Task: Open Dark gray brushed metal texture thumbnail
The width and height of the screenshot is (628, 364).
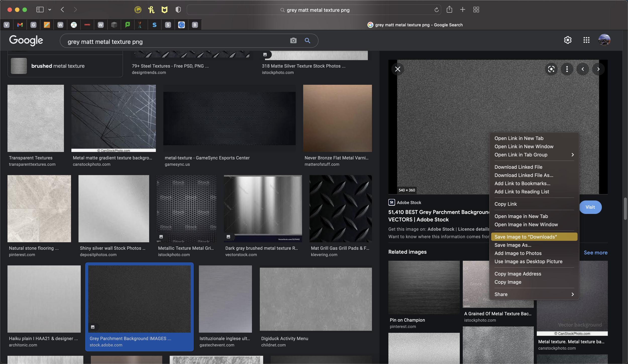Action: click(263, 208)
